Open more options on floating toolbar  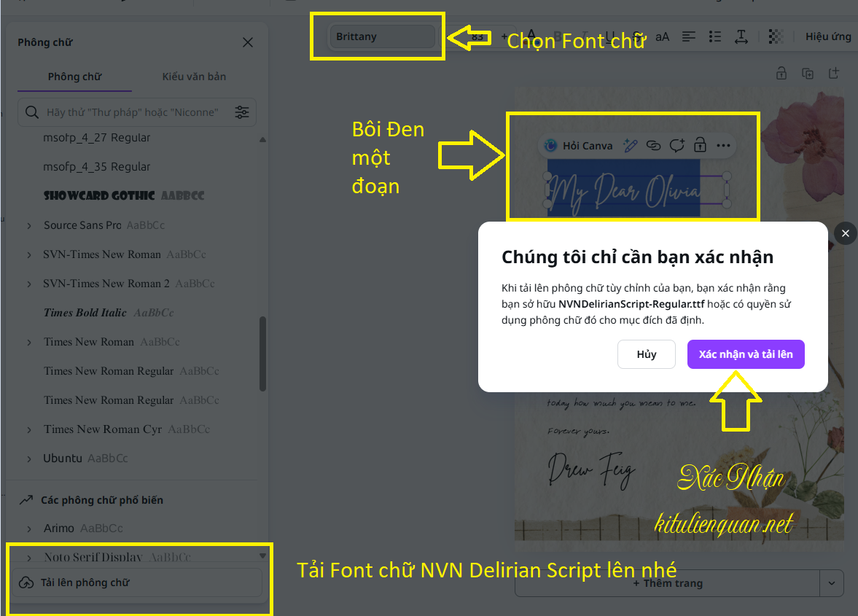723,146
